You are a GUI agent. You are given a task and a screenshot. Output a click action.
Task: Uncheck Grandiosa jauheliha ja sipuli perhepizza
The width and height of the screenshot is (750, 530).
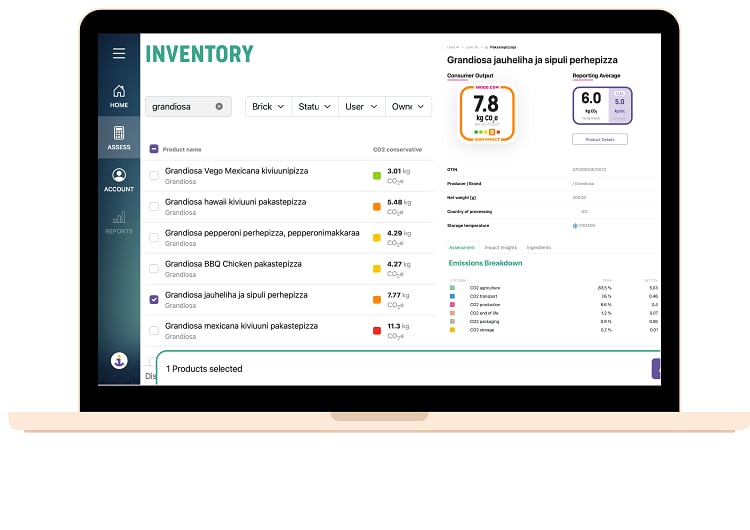pos(153,299)
